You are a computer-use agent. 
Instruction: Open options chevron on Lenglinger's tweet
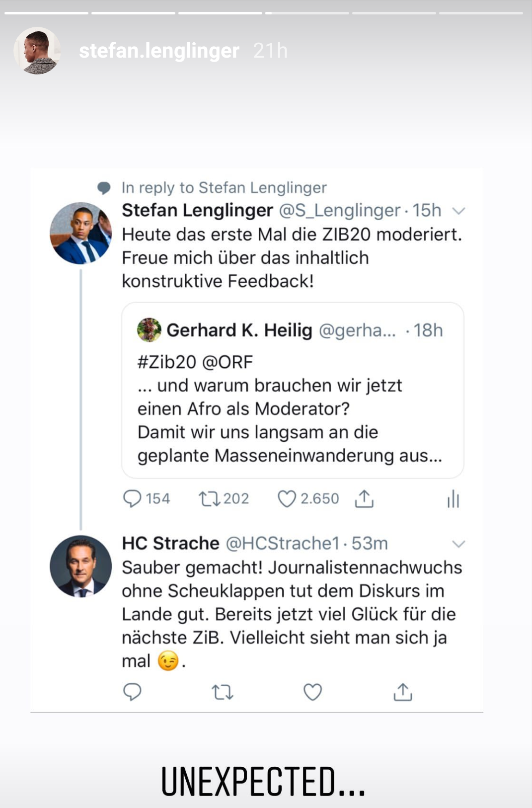tap(458, 211)
